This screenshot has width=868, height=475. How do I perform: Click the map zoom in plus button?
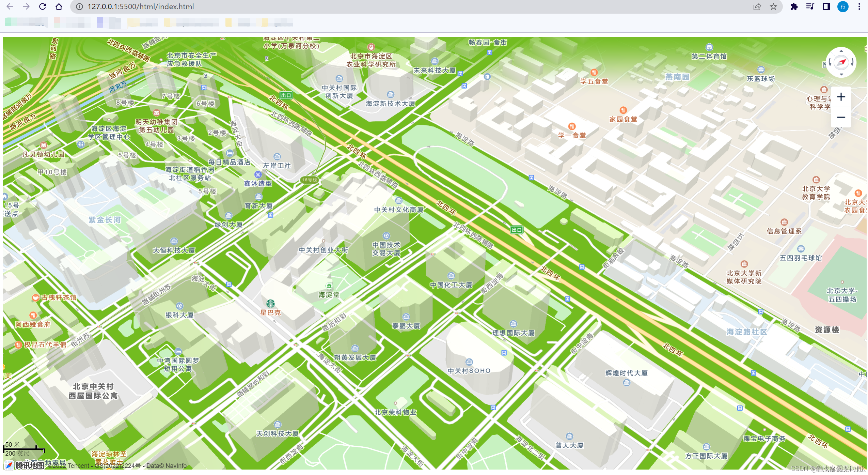point(841,97)
